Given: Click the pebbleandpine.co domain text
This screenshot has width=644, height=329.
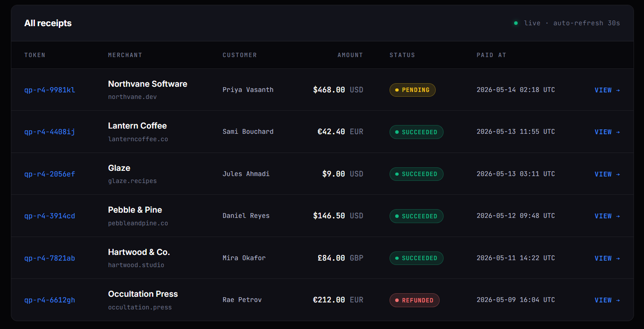Looking at the screenshot, I should [x=138, y=224].
